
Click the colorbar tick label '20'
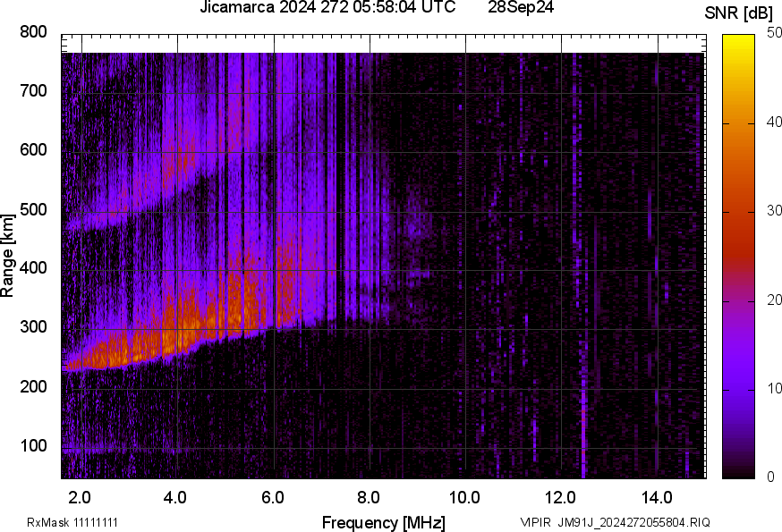coord(774,300)
